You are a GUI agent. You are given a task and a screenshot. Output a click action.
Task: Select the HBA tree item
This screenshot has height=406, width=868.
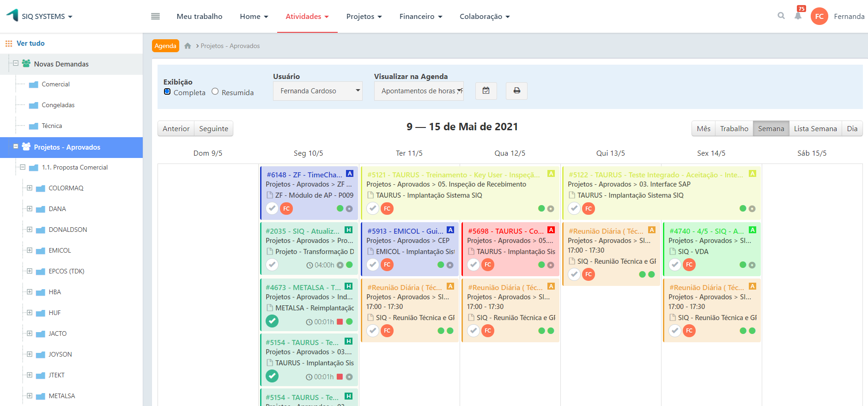(x=55, y=292)
